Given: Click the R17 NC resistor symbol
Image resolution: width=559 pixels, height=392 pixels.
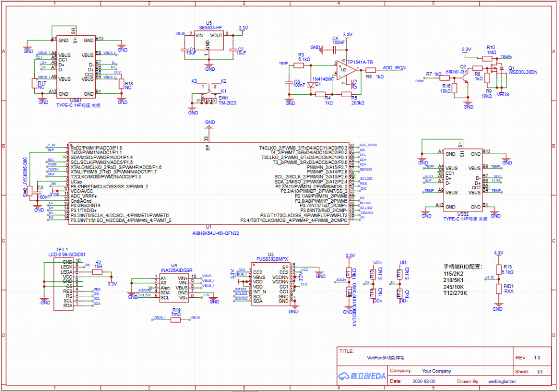Looking at the screenshot, I should point(35,83).
